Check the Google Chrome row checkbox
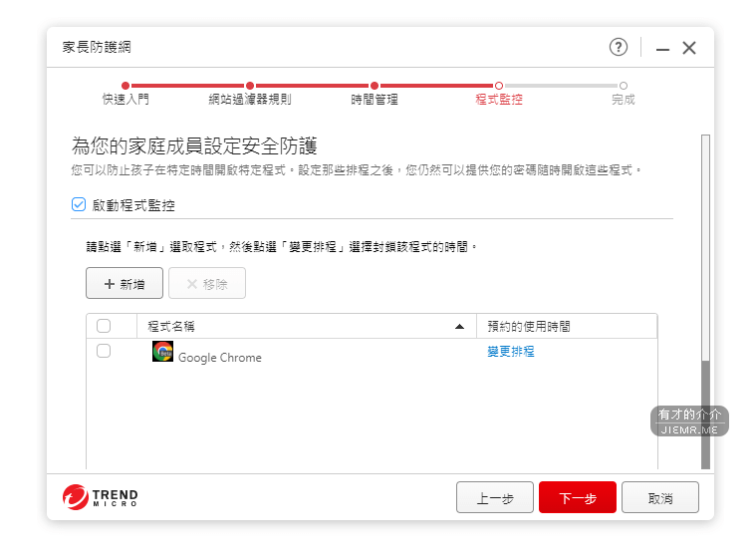756x558 pixels. coord(104,351)
